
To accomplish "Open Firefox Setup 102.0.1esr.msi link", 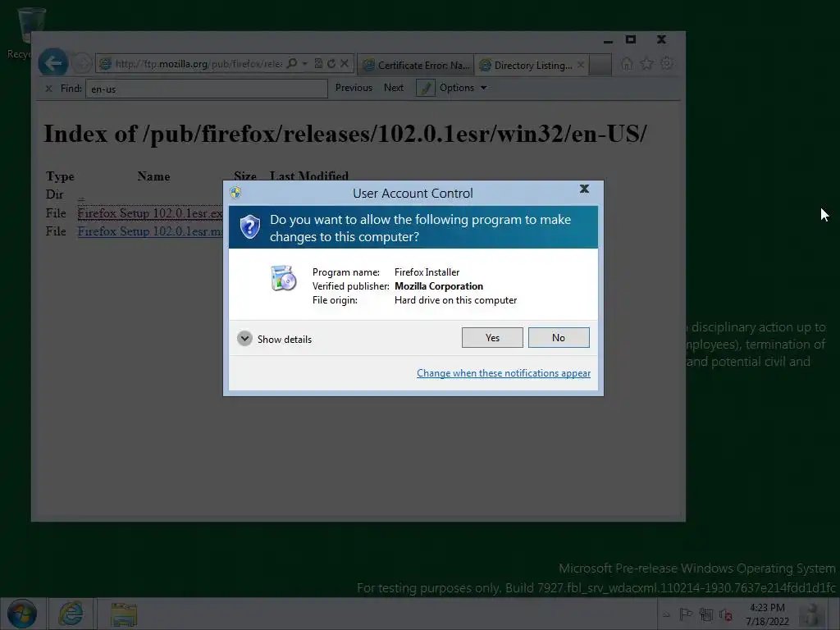I will (x=150, y=231).
